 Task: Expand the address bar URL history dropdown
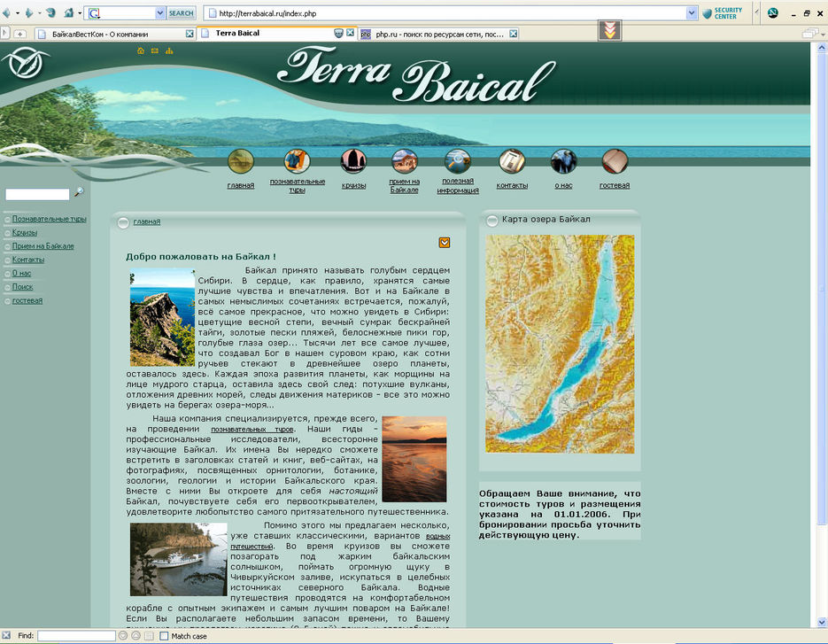(692, 13)
